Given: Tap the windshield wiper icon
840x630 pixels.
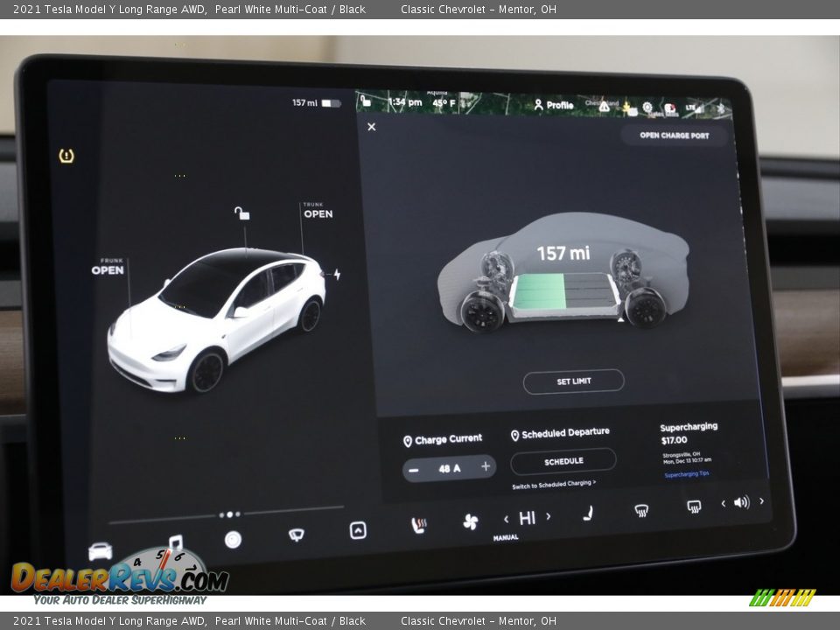Looking at the screenshot, I should pyautogui.click(x=296, y=534).
